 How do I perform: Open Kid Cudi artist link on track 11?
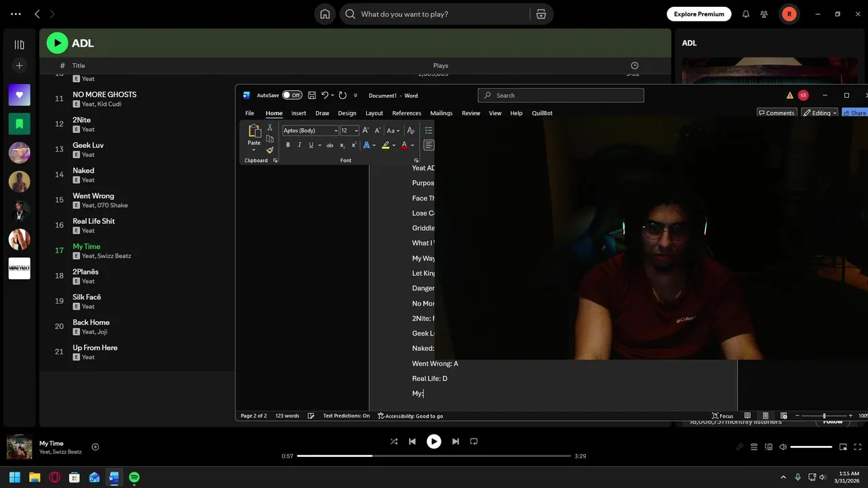pos(111,104)
